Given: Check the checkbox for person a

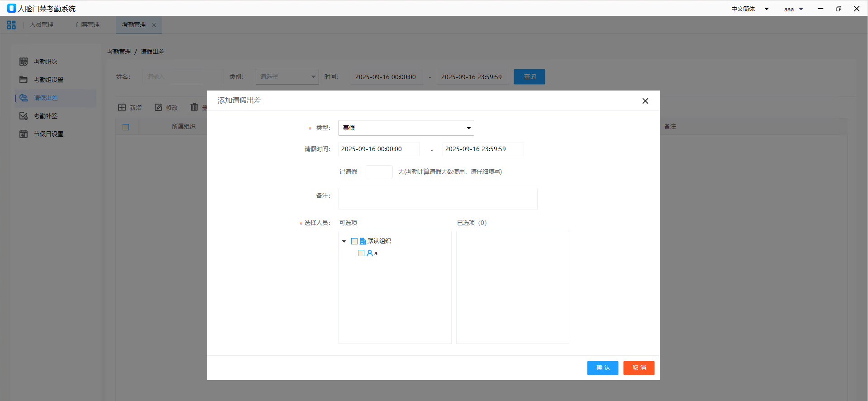Looking at the screenshot, I should [x=361, y=253].
